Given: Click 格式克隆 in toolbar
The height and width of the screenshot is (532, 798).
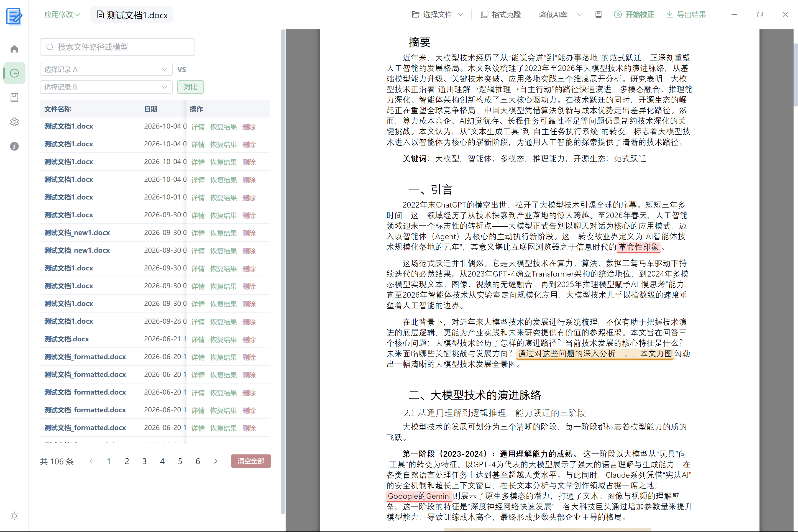Looking at the screenshot, I should tap(501, 15).
